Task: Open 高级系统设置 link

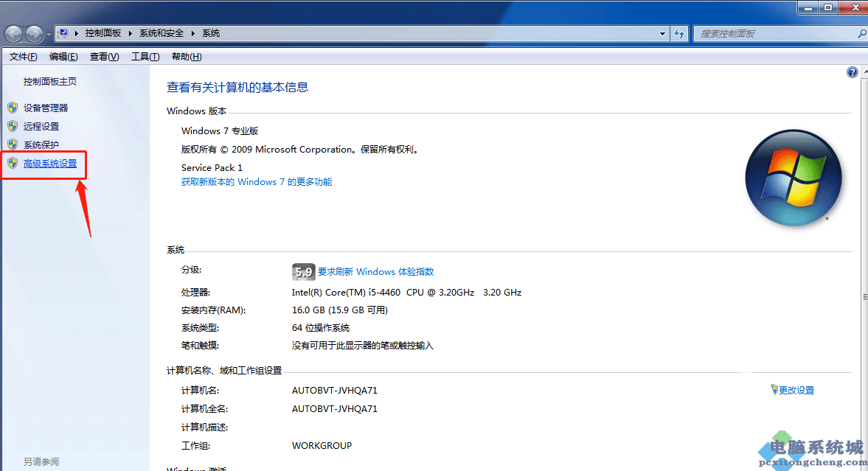Action: [x=50, y=164]
